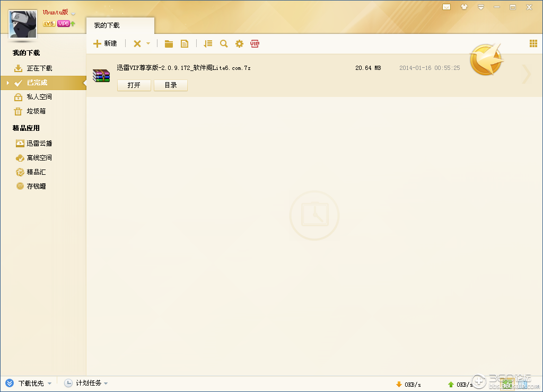
Task: Open the download folder via the toolbar folder icon
Action: pos(169,43)
